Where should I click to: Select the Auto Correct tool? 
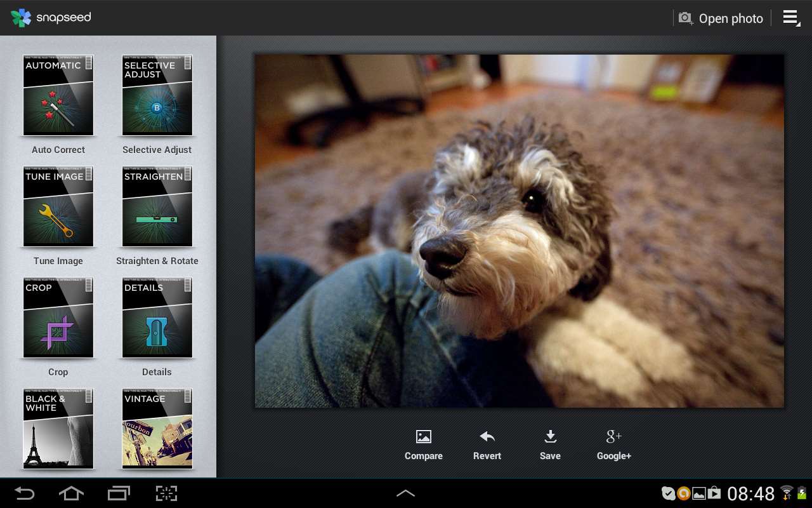click(58, 95)
